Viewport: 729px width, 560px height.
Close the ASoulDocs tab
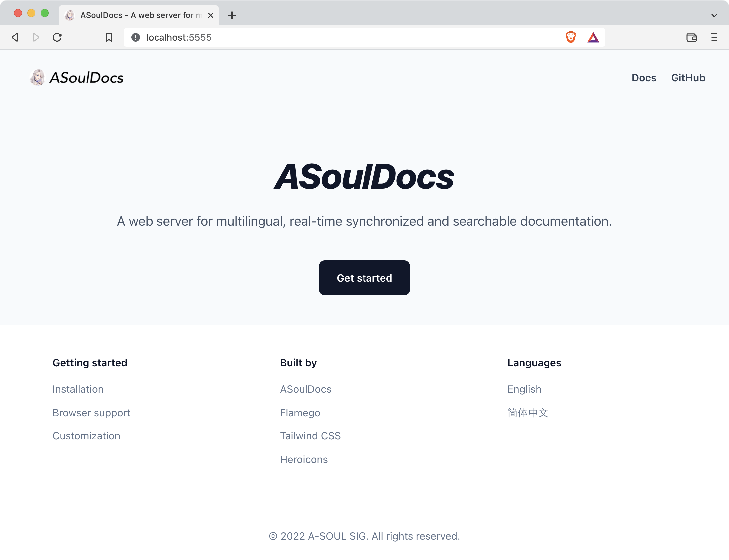(210, 15)
